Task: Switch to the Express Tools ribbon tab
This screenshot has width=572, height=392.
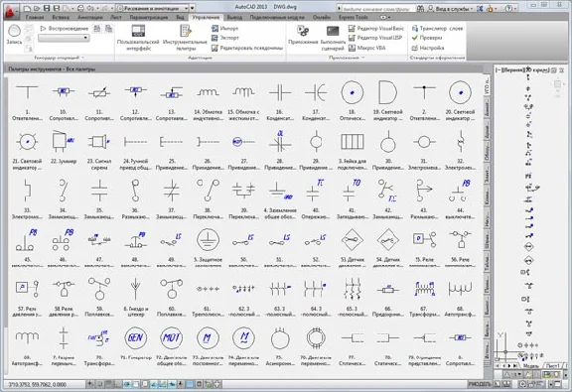Action: pyautogui.click(x=354, y=17)
